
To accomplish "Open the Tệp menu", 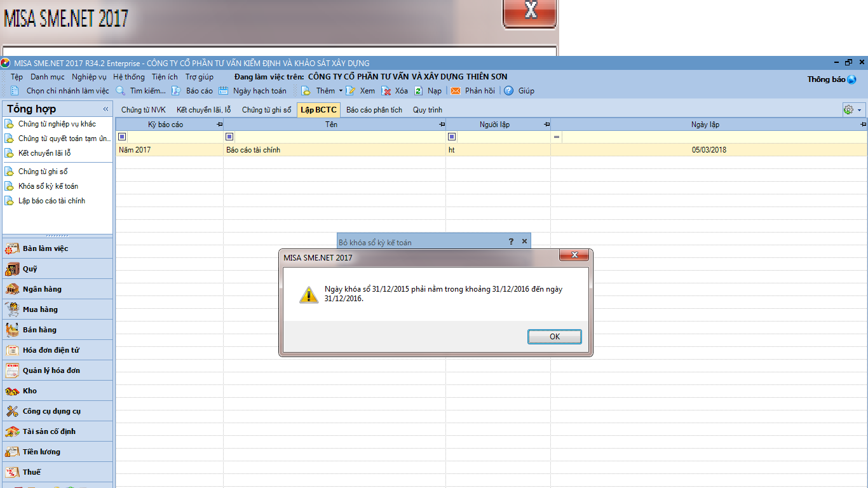I will coord(17,77).
